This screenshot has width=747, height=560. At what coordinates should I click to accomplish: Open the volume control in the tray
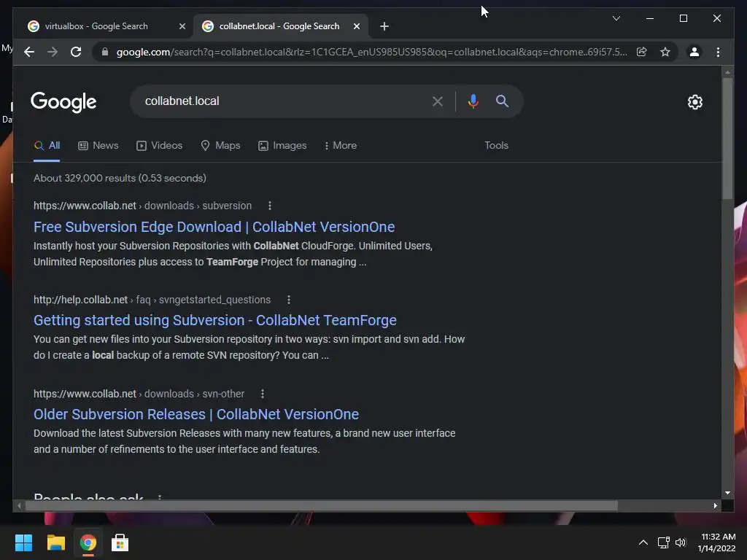[681, 542]
